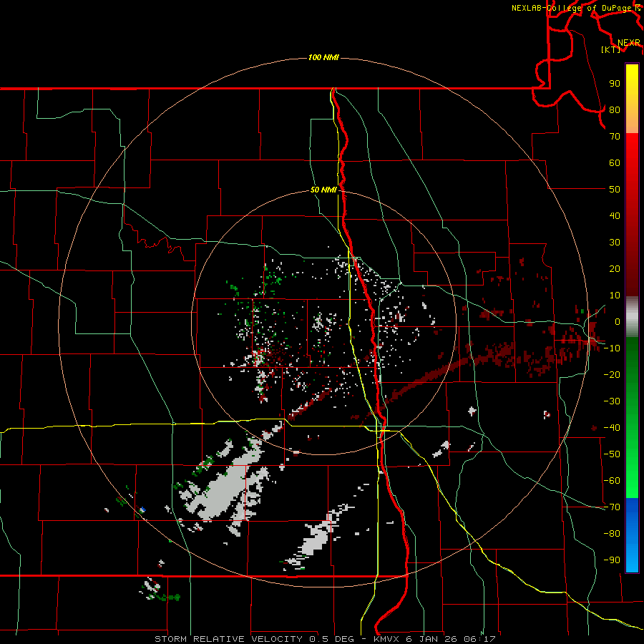Click the -50 value on the color scale
Image resolution: width=644 pixels, height=644 pixels.
click(x=613, y=454)
